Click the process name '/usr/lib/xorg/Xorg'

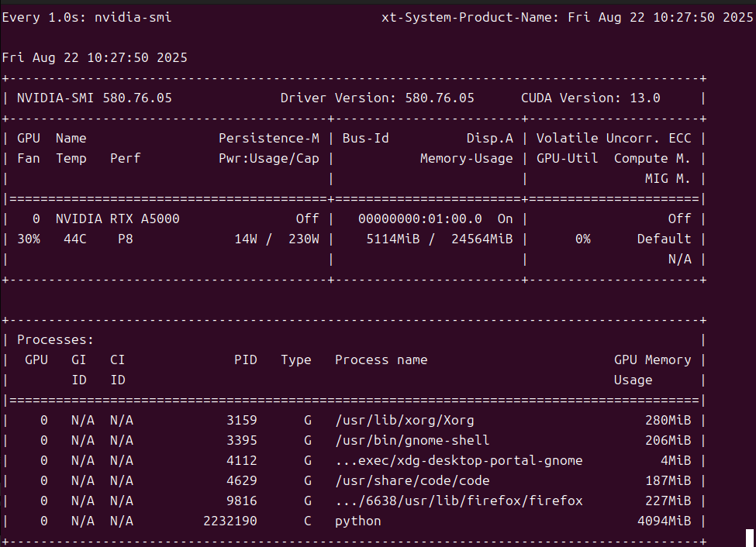405,420
